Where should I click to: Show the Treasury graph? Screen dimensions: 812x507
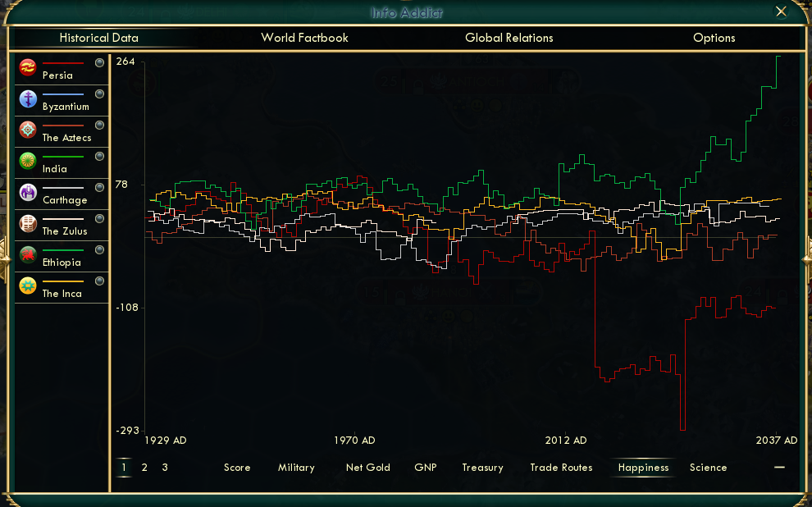point(482,468)
